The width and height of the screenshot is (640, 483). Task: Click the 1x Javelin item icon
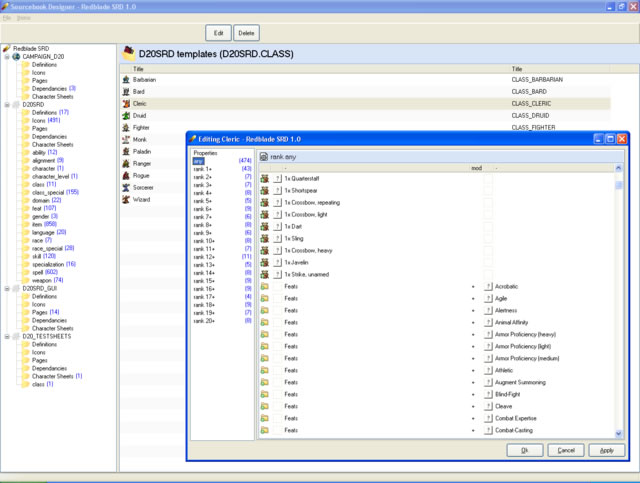click(x=264, y=262)
